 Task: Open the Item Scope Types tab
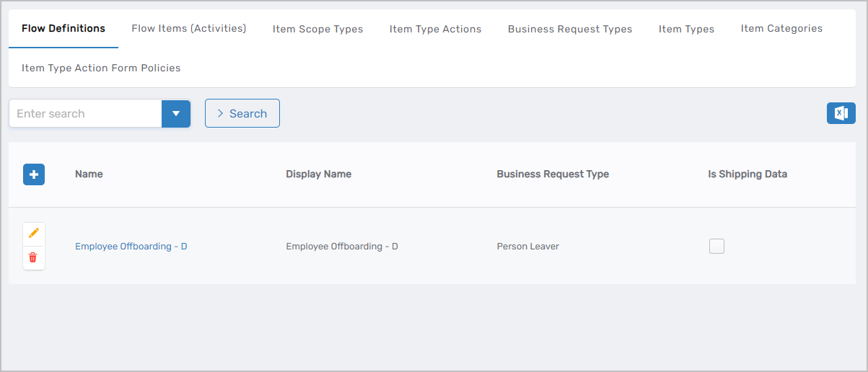pyautogui.click(x=317, y=29)
